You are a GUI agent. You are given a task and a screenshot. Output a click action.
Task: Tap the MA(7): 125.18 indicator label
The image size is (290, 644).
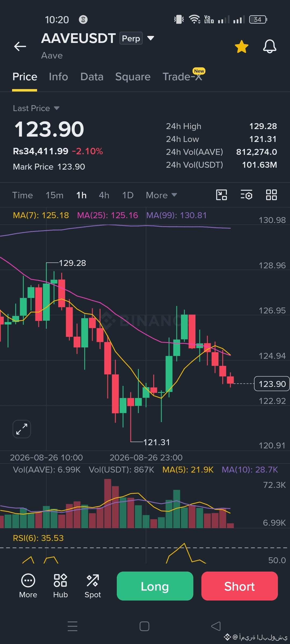(x=41, y=215)
